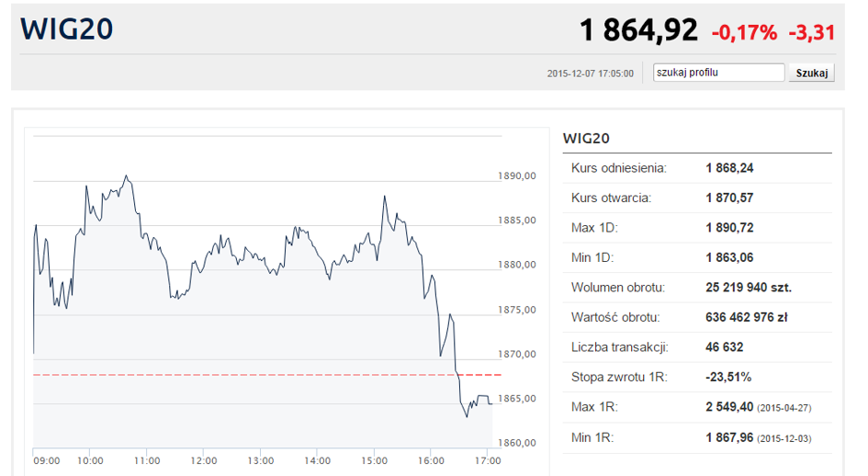Select the 'Kurs odniesienia' row
Screen dimensions: 868x476
pos(696,168)
